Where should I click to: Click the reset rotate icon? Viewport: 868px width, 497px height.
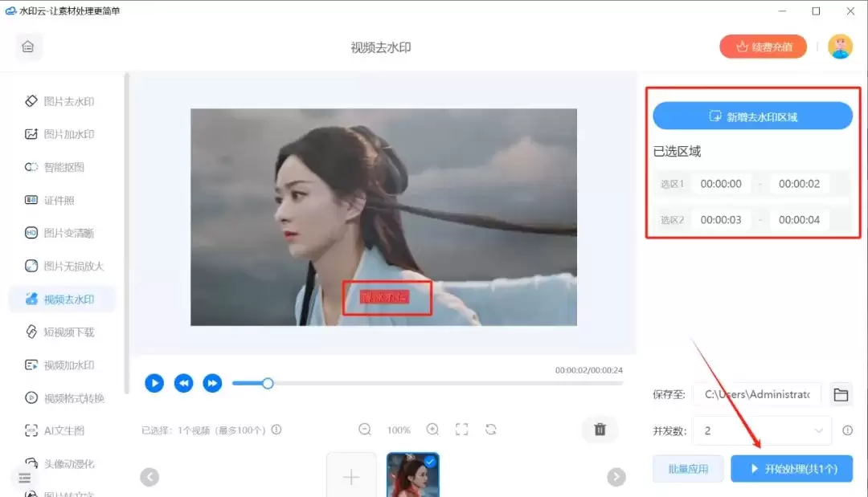[490, 430]
